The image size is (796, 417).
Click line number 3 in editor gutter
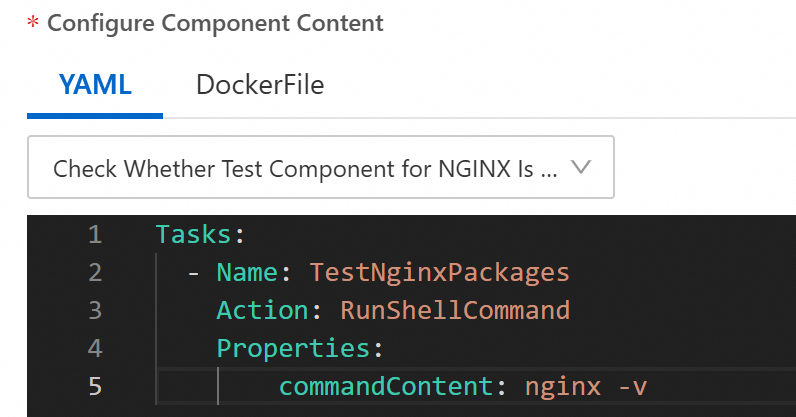tap(95, 310)
